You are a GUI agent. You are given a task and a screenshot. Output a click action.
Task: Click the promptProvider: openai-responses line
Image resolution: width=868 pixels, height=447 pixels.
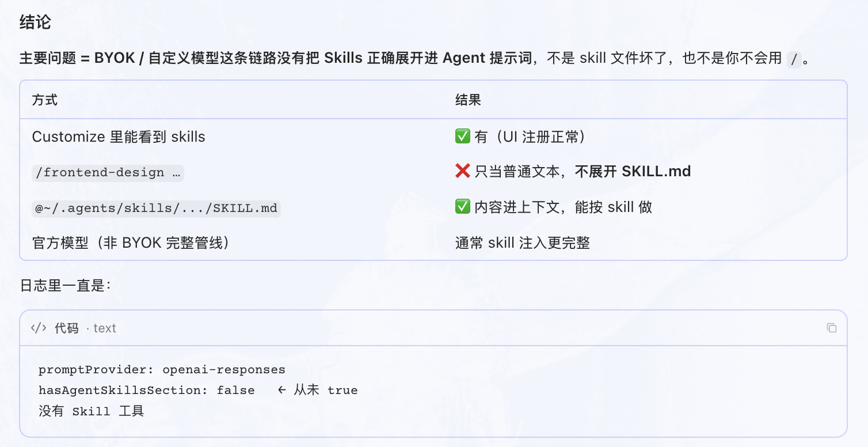[162, 369]
